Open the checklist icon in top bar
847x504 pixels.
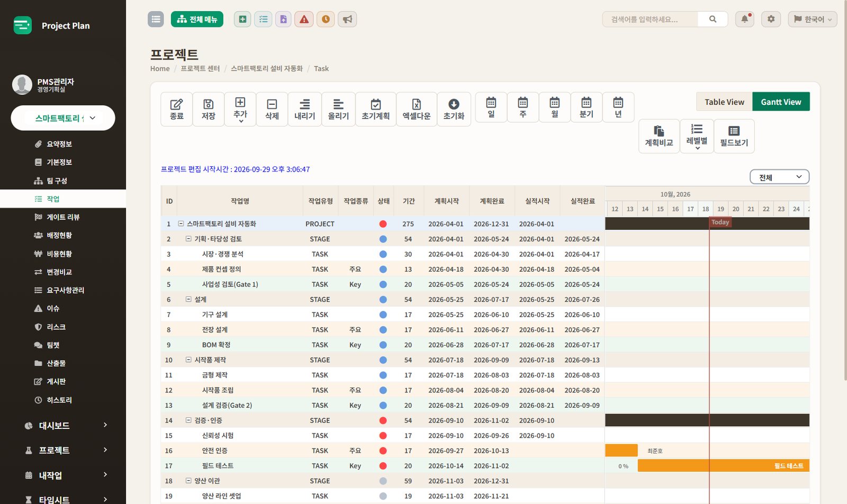(263, 19)
